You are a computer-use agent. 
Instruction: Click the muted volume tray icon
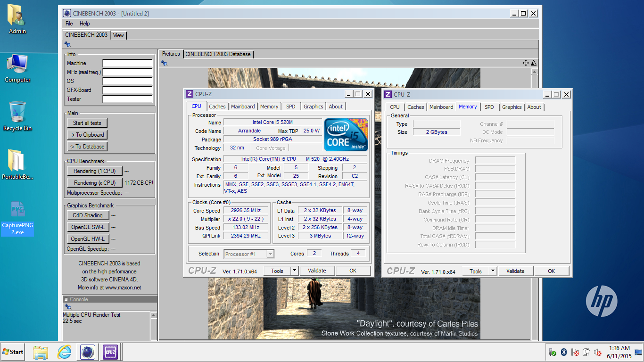[x=597, y=352]
